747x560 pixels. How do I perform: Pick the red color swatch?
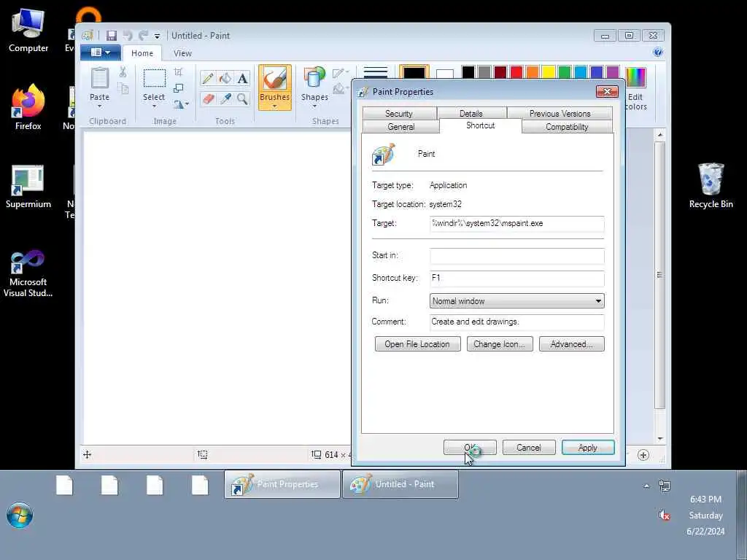click(516, 72)
